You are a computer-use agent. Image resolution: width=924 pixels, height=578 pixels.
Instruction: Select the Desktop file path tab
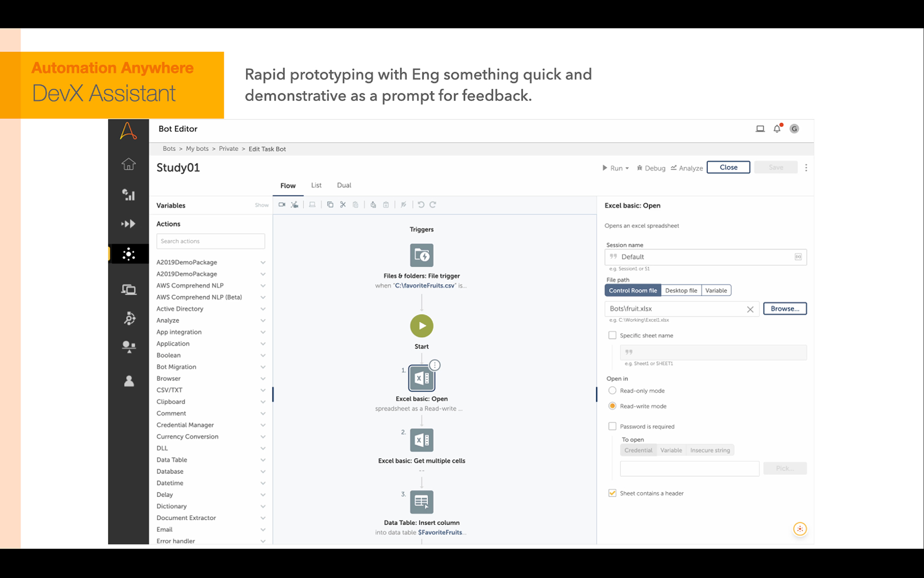[681, 290]
